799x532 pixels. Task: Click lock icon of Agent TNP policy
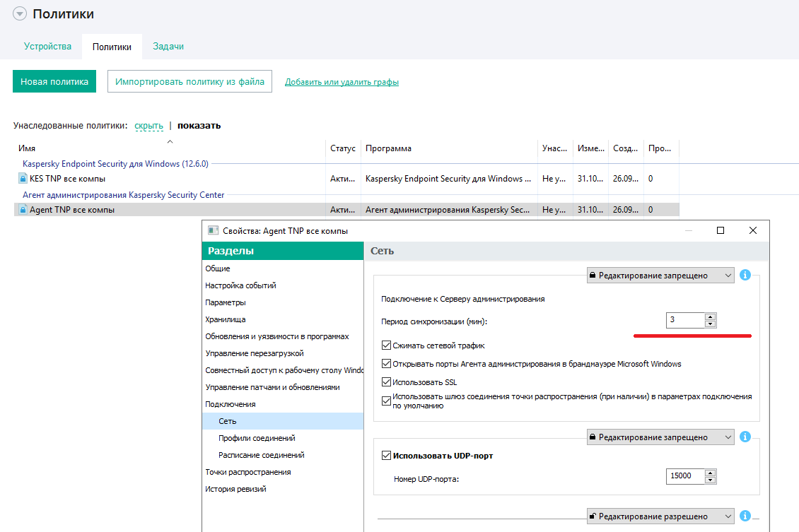(x=23, y=210)
